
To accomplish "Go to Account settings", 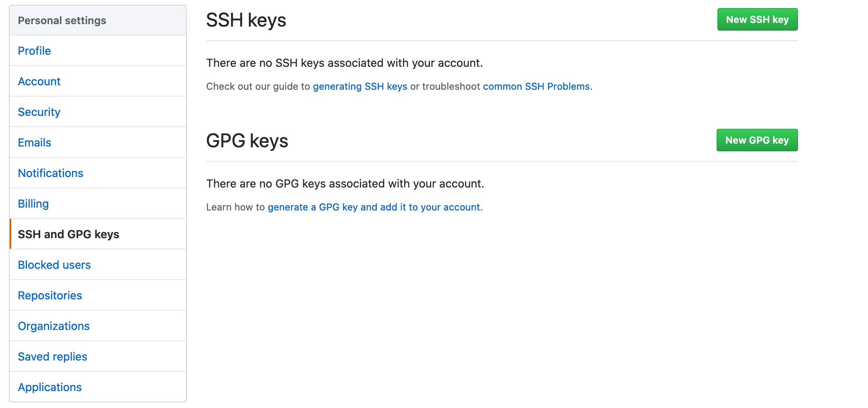I will pyautogui.click(x=39, y=81).
